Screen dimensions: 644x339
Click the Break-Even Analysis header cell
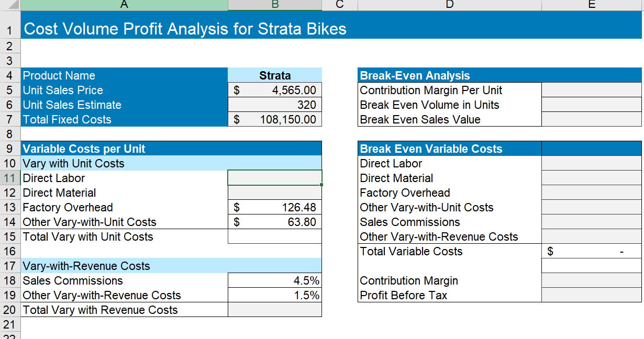point(449,75)
